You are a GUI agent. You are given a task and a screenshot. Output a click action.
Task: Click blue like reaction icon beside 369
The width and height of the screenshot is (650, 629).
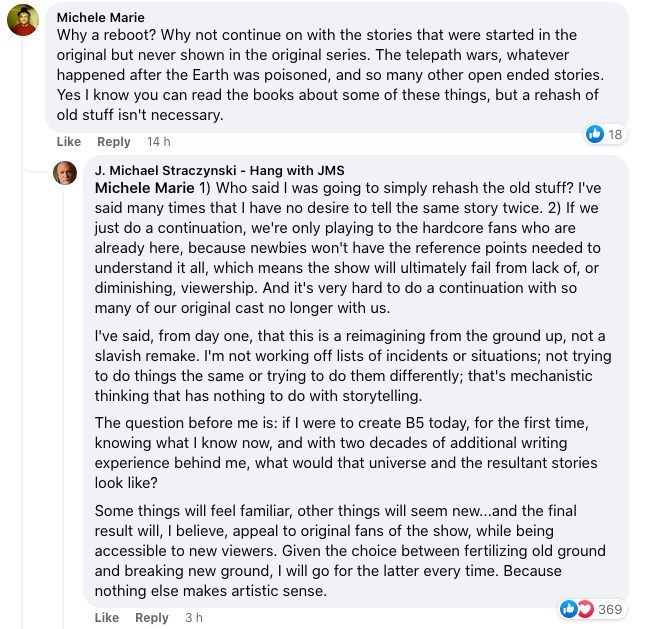click(x=568, y=609)
